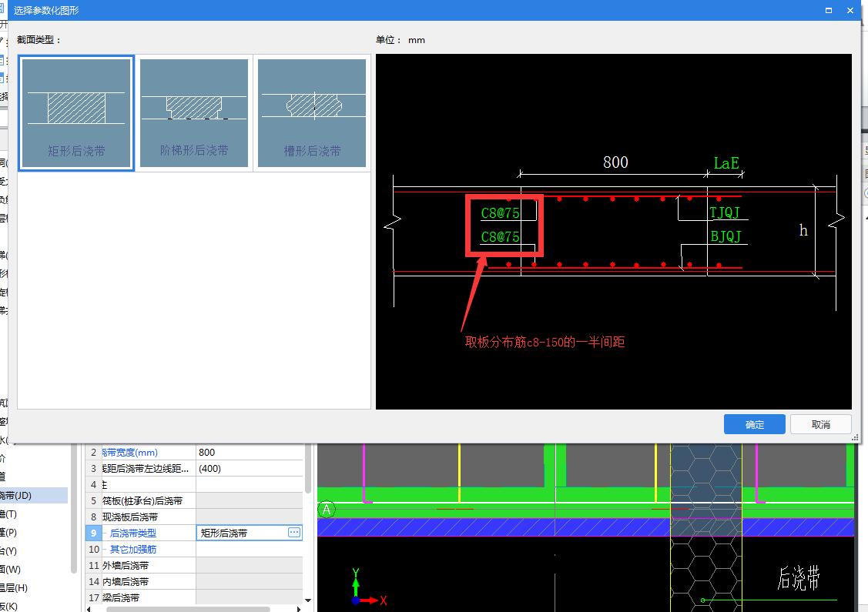868x612 pixels.
Task: Click the XY coordinate axis icon
Action: point(368,588)
